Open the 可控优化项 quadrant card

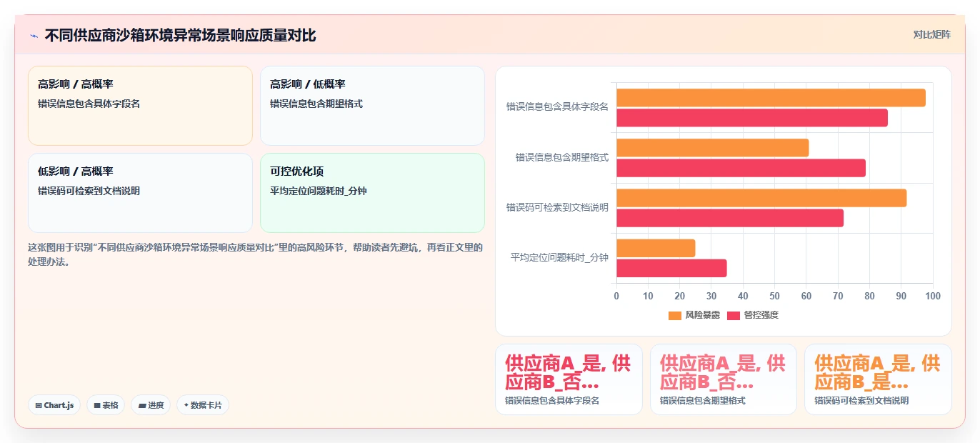(372, 193)
